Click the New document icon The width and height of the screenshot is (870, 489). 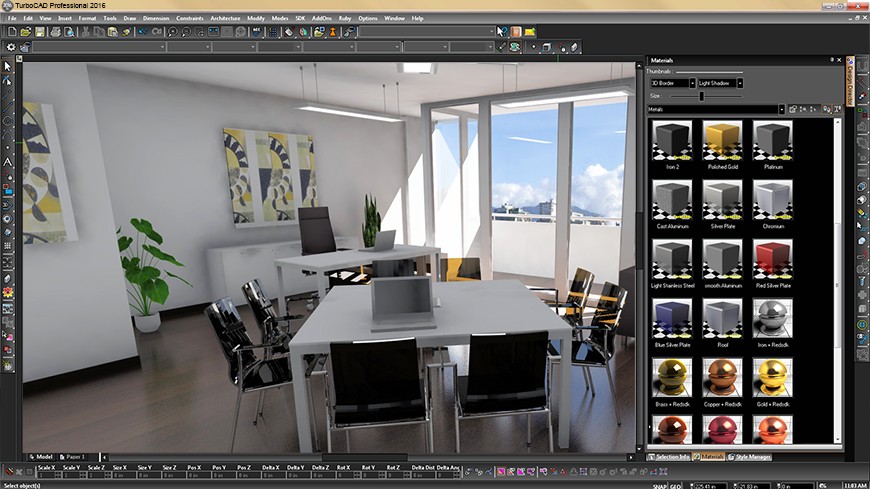(x=10, y=32)
